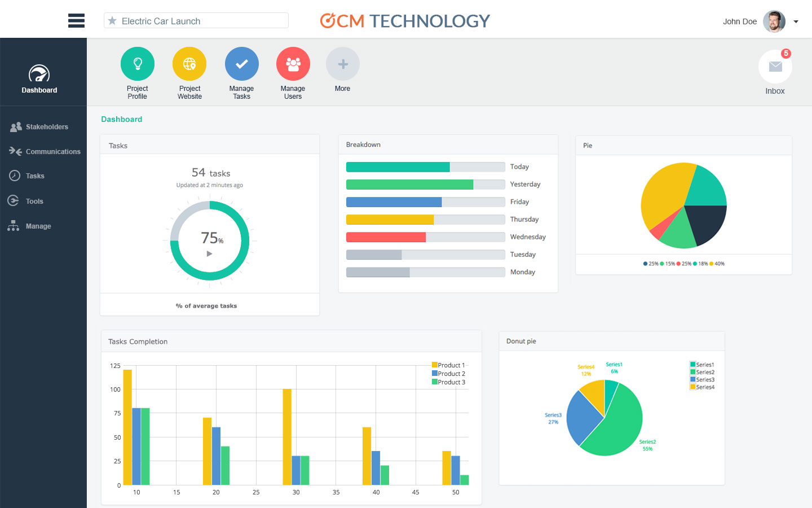Screen dimensions: 812x508
Task: Click the More plus icon
Action: point(342,64)
